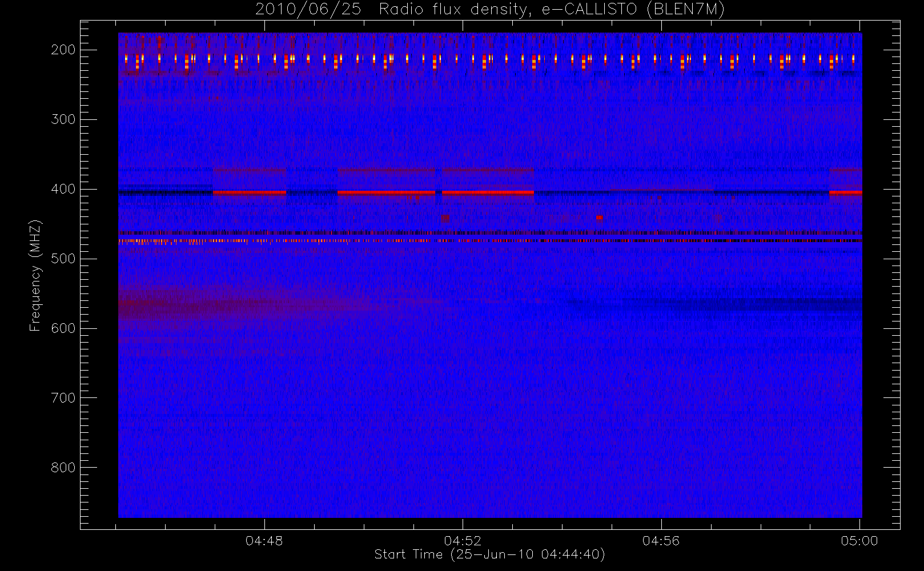Click the 'Frequency (MHZ)' y-axis label
The image size is (924, 571).
pos(35,275)
